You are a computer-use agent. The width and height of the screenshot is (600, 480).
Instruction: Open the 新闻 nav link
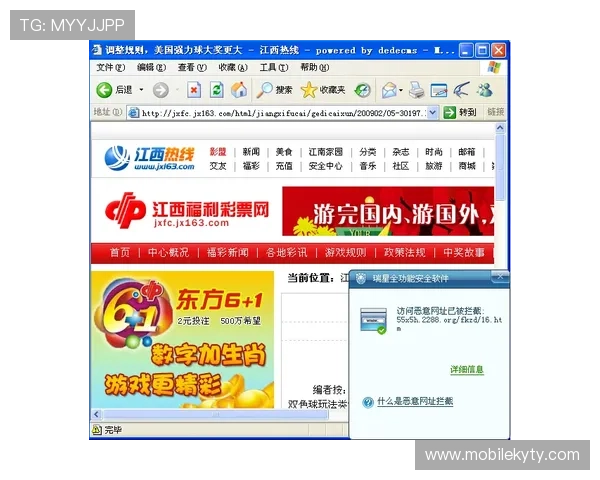coord(251,152)
